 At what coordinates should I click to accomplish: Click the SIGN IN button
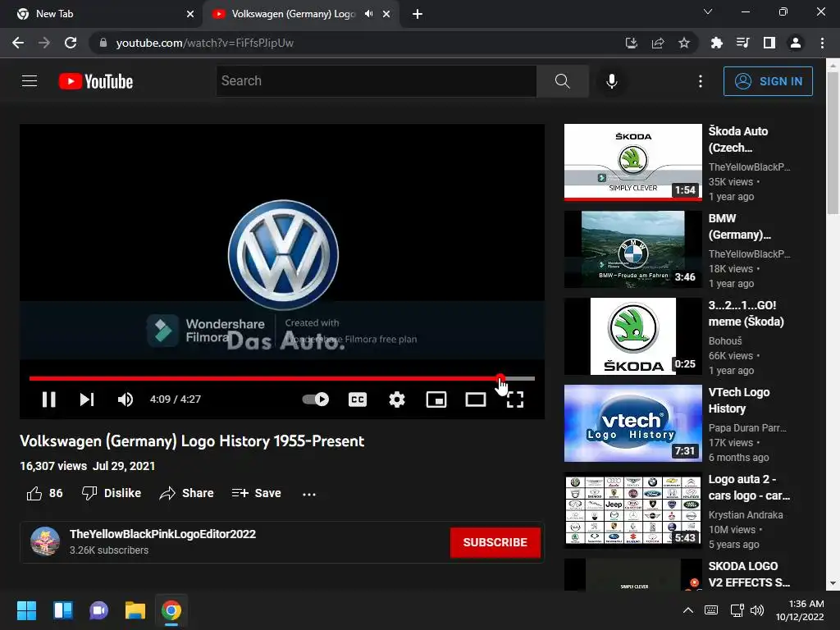pos(768,81)
